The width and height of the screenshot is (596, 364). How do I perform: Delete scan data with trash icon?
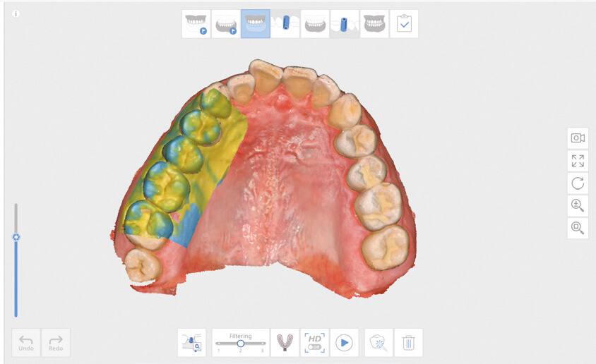408,343
